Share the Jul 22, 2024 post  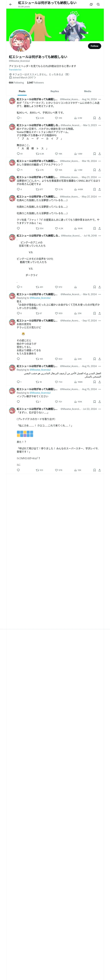99,470
